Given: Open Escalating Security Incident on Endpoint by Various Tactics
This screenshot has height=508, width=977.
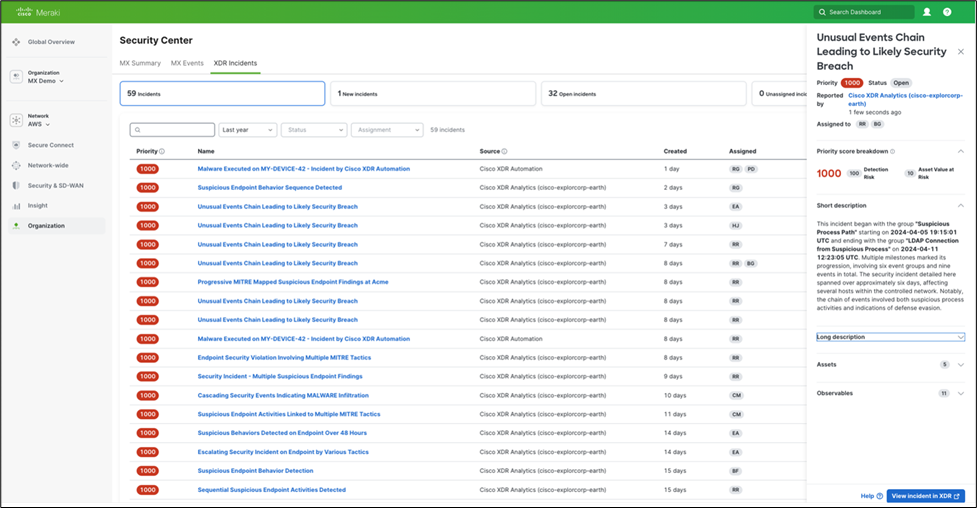Looking at the screenshot, I should (283, 452).
